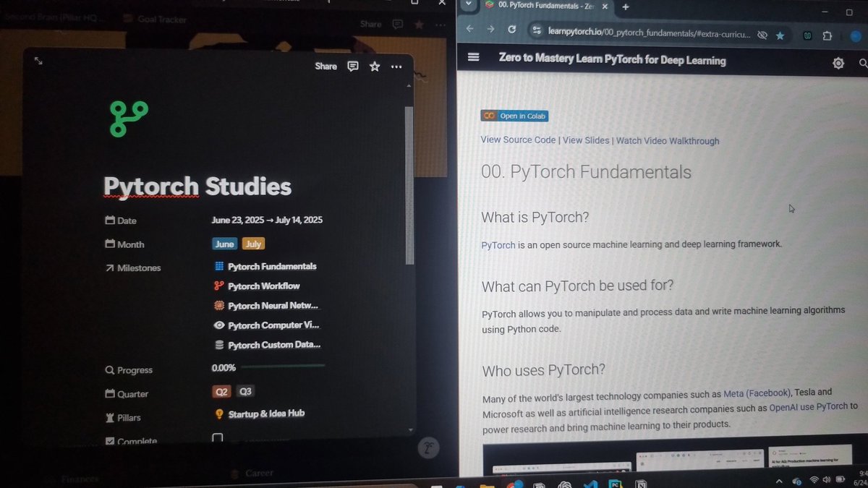Click the Notion popup vertical scrollbar
The width and height of the screenshot is (868, 488).
point(409,185)
